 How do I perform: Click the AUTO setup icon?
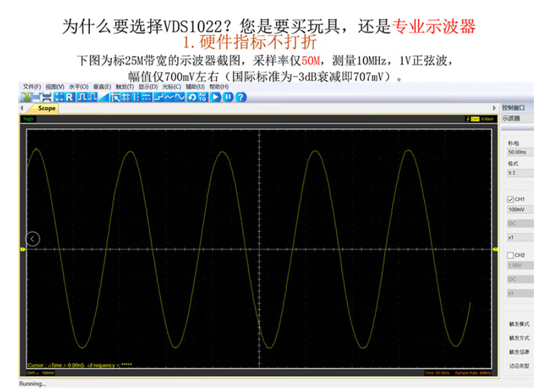(x=203, y=97)
